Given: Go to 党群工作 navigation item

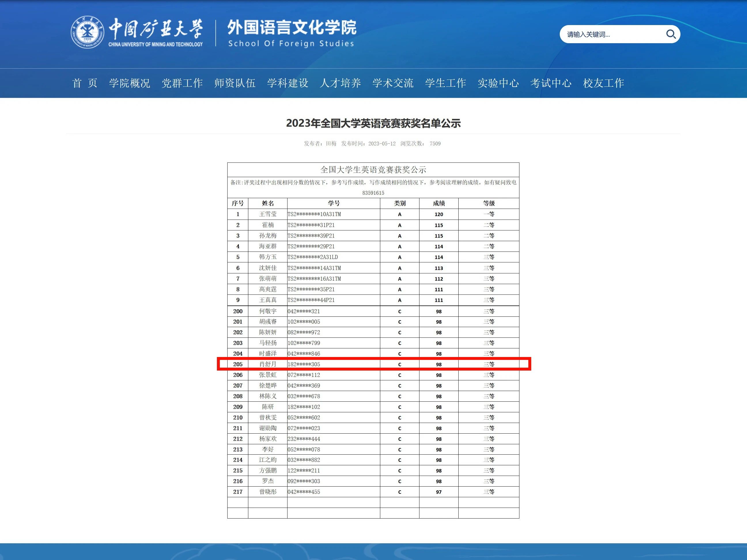Looking at the screenshot, I should click(182, 83).
